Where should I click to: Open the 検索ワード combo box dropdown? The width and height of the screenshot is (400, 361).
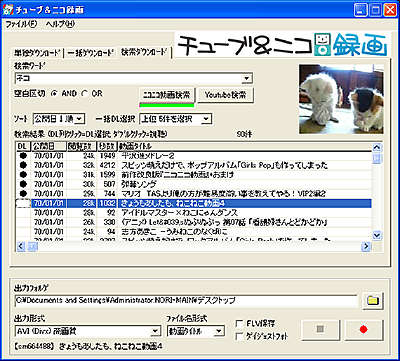tap(246, 78)
